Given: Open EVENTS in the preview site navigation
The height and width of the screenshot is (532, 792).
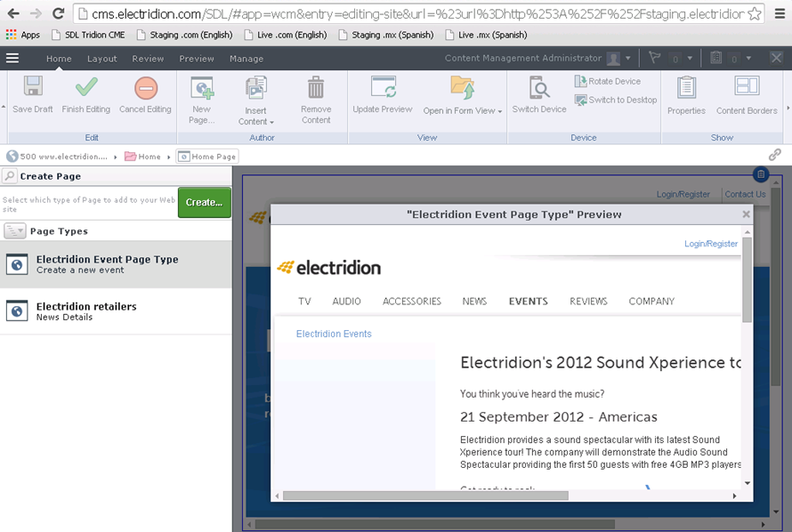Looking at the screenshot, I should pyautogui.click(x=529, y=302).
